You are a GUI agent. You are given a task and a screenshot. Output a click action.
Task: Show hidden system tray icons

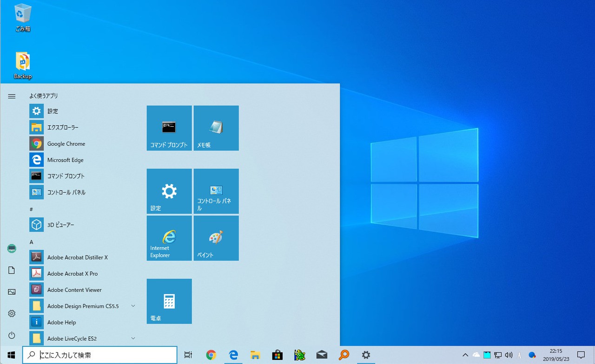point(465,355)
